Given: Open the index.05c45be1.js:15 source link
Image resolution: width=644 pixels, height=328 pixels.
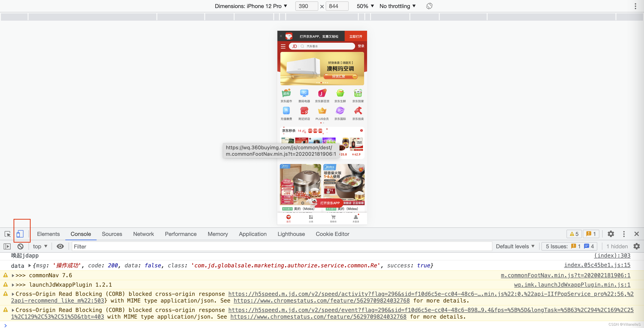Looking at the screenshot, I should 597,265.
